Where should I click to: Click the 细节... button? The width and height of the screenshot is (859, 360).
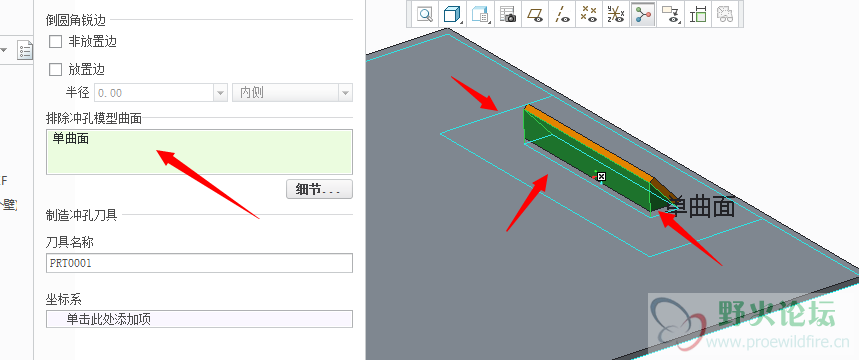click(x=319, y=190)
